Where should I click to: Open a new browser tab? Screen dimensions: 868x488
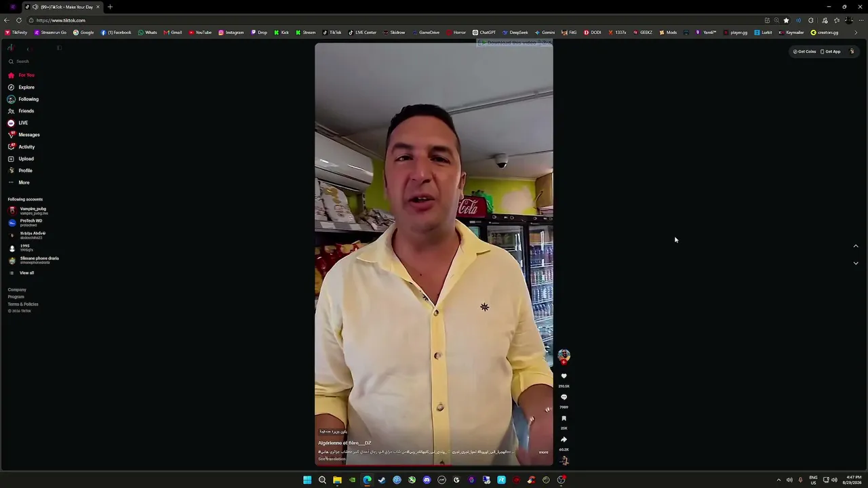pos(110,7)
